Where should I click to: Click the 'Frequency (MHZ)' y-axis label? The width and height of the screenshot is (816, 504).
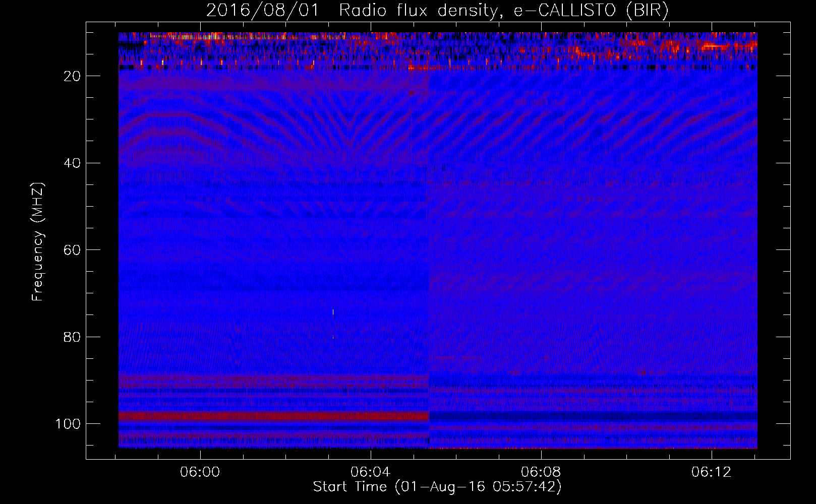pos(38,242)
